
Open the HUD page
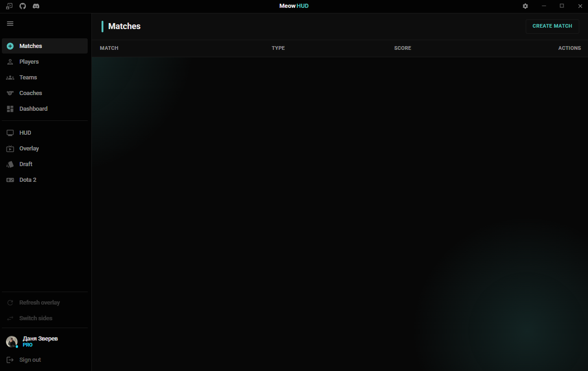pos(25,133)
